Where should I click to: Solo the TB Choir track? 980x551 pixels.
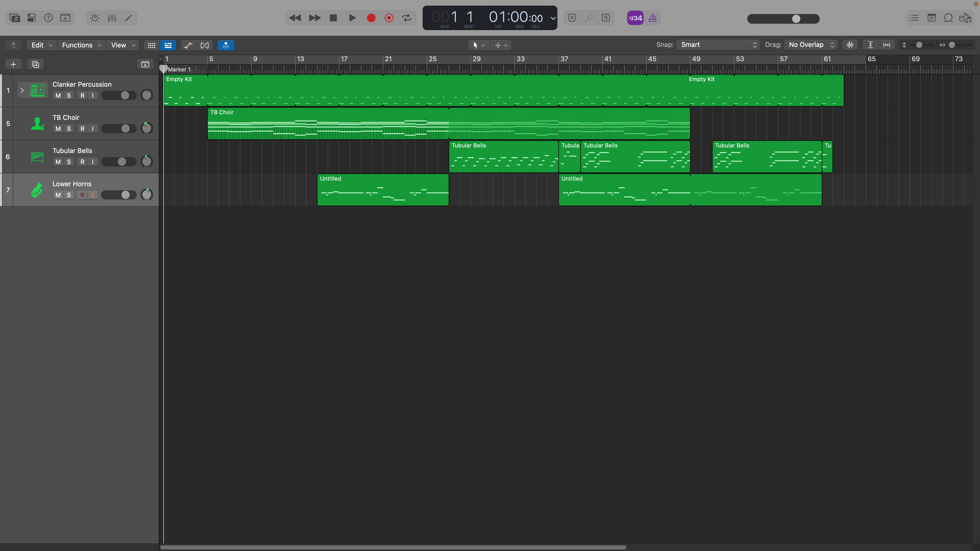pyautogui.click(x=68, y=129)
